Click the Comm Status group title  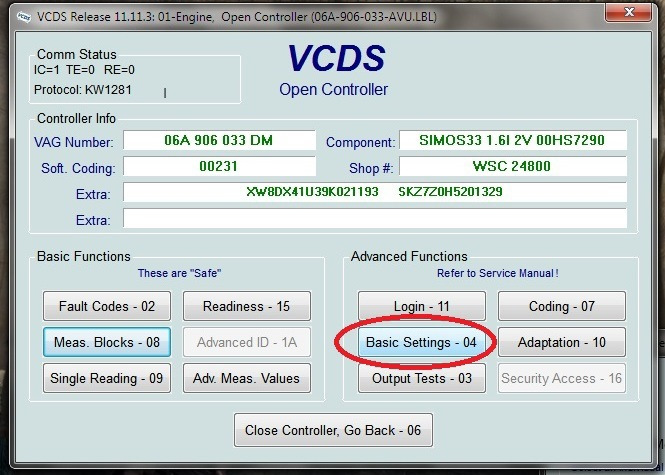77,54
